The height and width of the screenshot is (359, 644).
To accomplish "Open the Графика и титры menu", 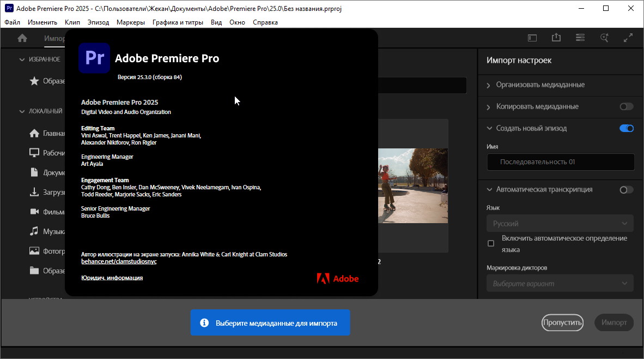I will [x=178, y=22].
